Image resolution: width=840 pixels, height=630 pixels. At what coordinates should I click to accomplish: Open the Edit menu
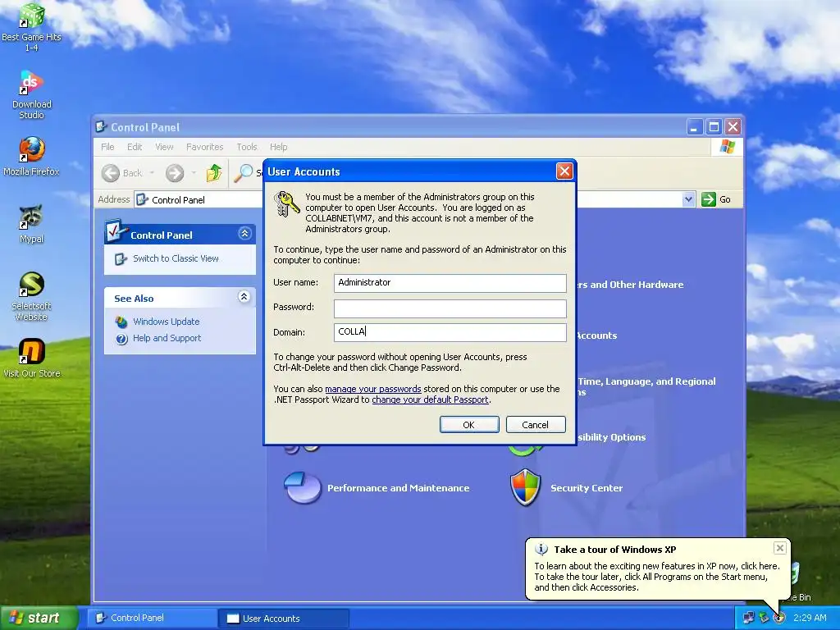click(135, 147)
